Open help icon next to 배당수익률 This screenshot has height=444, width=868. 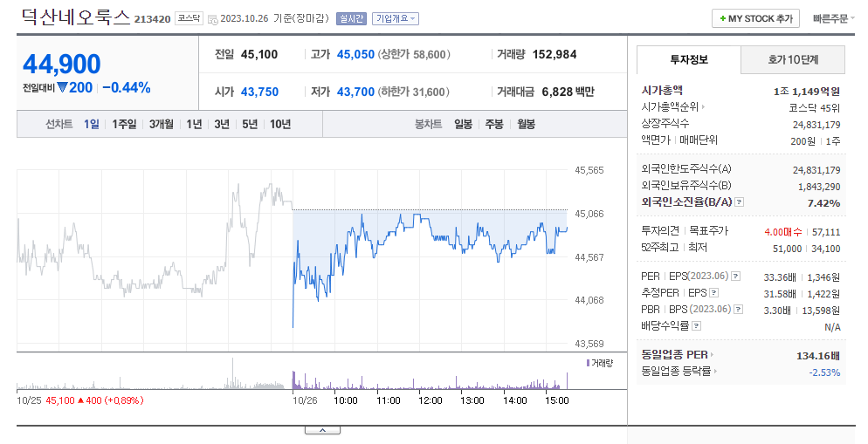click(x=696, y=325)
